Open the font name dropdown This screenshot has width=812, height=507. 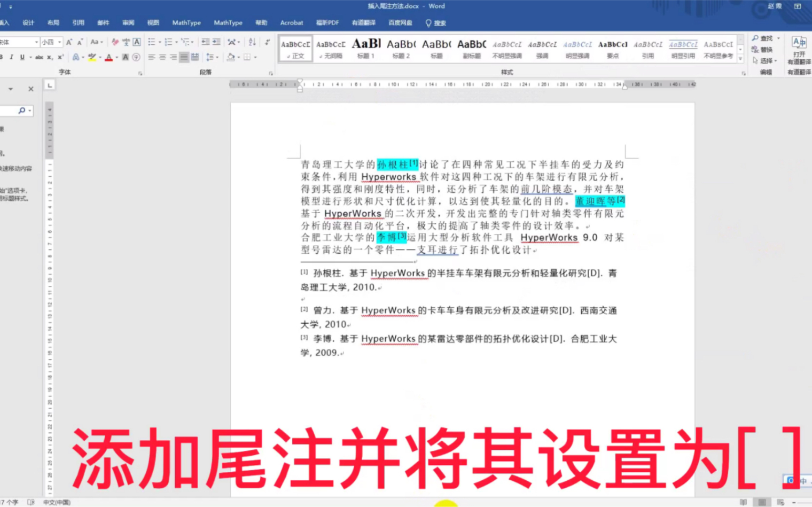[36, 42]
